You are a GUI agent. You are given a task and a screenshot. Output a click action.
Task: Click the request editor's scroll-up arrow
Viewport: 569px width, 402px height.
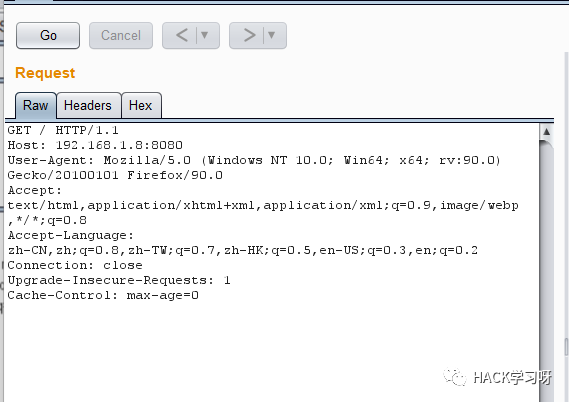click(546, 132)
